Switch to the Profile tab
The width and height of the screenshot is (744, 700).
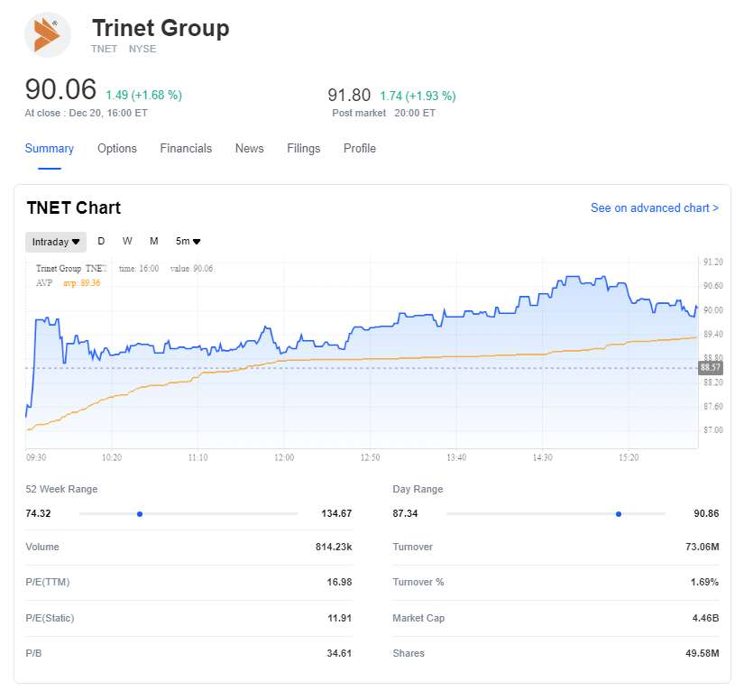point(360,149)
